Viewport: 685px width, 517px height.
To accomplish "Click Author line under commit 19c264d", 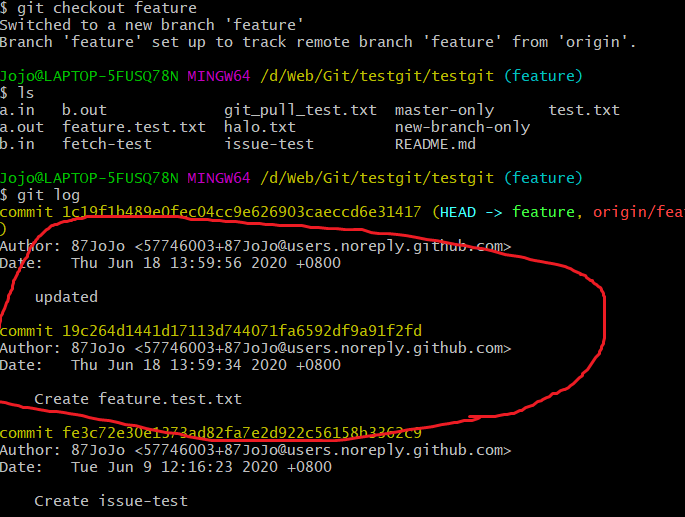I will [255, 348].
